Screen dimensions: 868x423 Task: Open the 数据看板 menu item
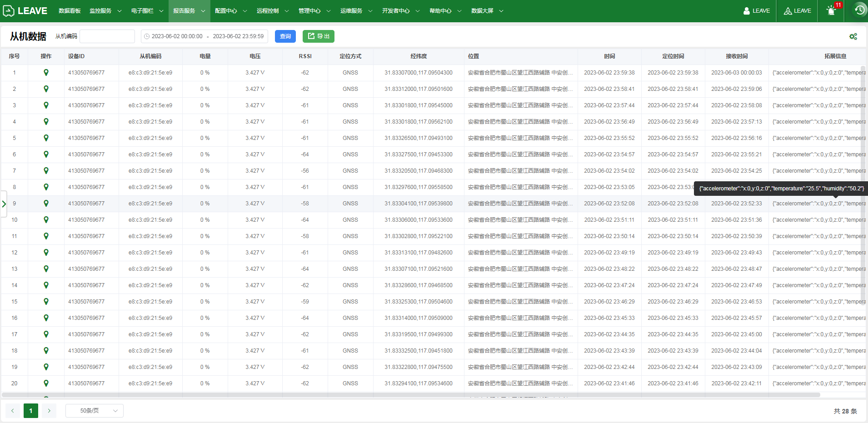[x=70, y=11]
